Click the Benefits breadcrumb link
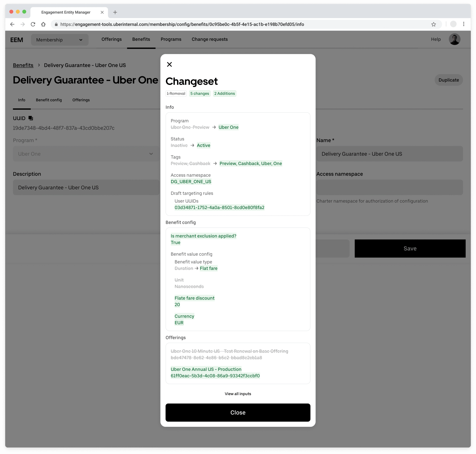This screenshot has height=454, width=476. 23,65
